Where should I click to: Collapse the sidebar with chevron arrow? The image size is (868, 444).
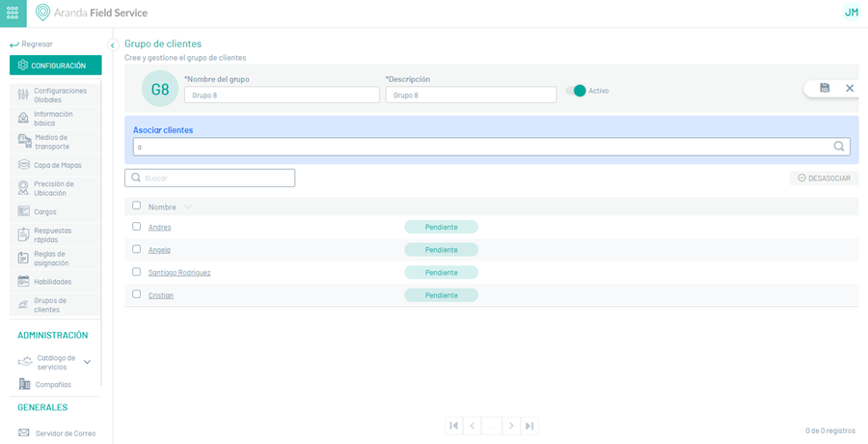point(113,45)
